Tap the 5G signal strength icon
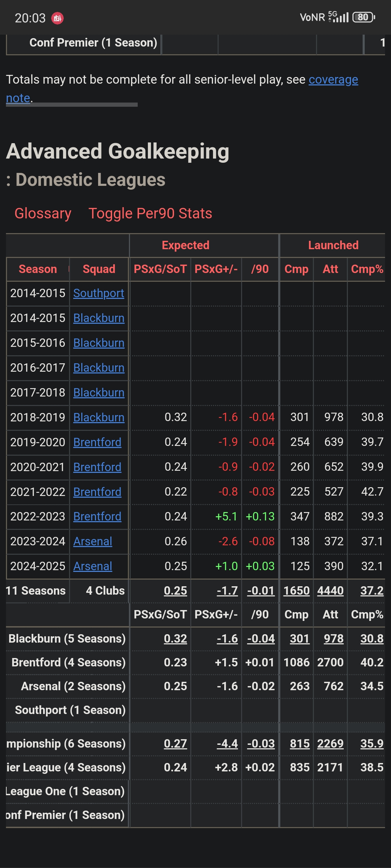 tap(338, 17)
